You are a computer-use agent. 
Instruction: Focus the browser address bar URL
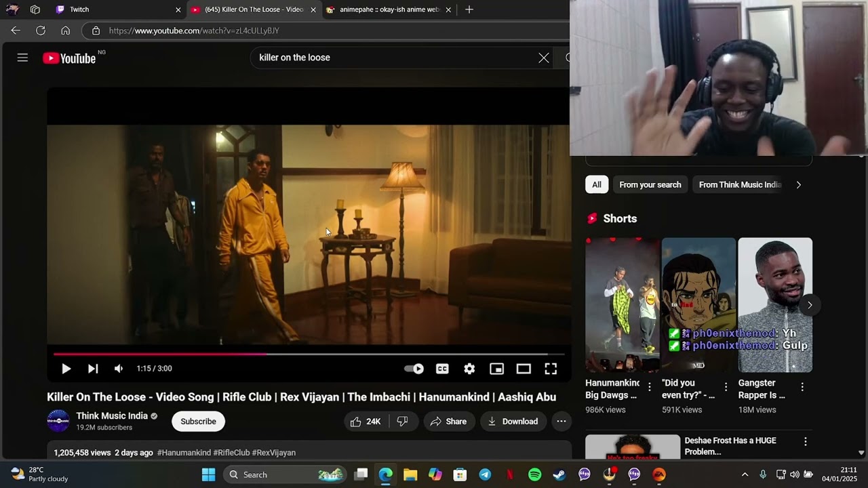(194, 30)
